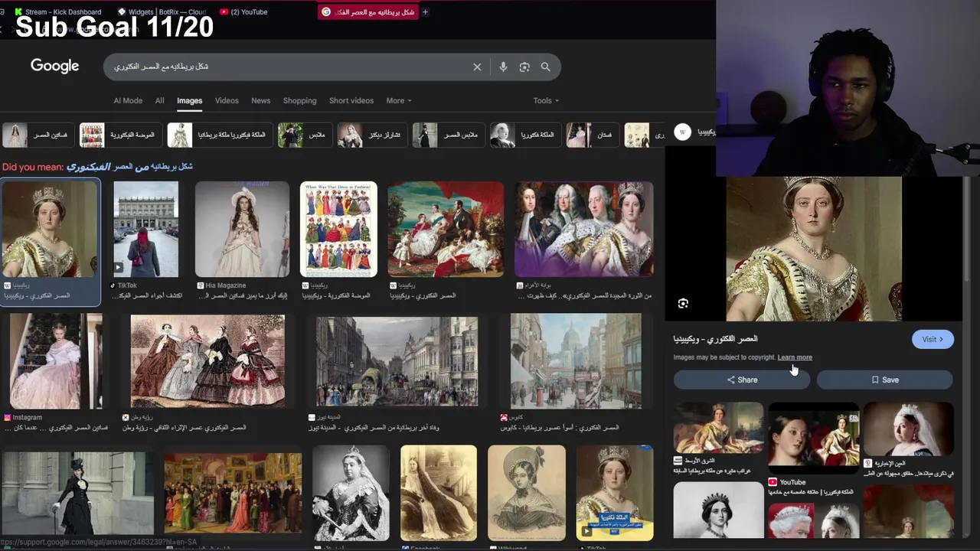The height and width of the screenshot is (551, 980).
Task: Open the four ladies in crinolines illustration
Action: pos(207,361)
